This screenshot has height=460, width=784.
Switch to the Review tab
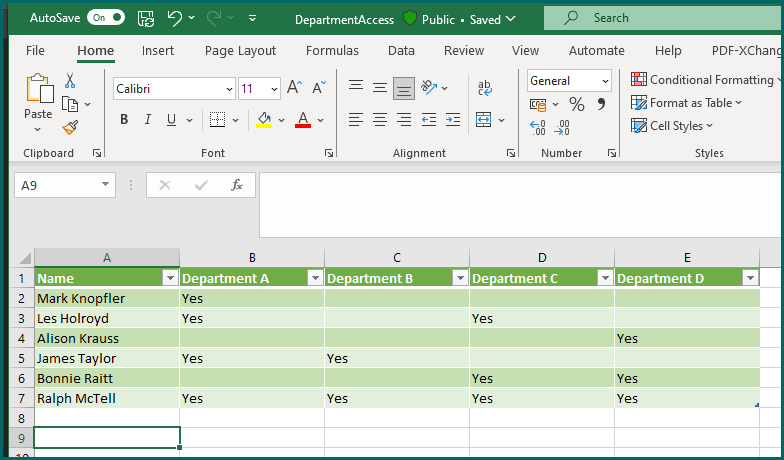pos(464,50)
